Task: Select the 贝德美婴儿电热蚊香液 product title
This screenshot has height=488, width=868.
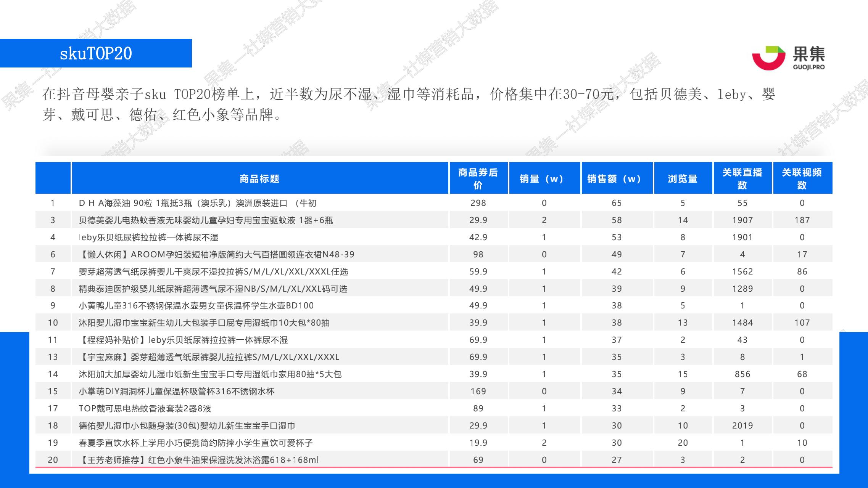Action: click(206, 220)
